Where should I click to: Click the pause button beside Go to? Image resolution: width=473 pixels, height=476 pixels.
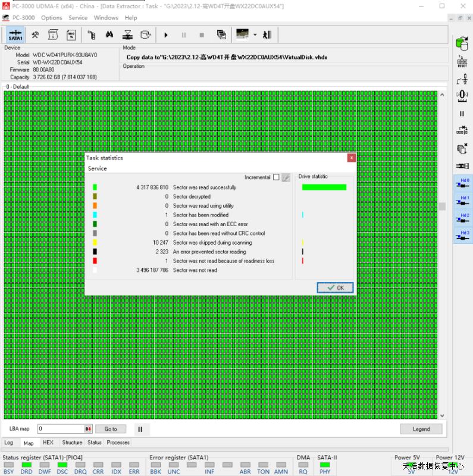coord(140,429)
